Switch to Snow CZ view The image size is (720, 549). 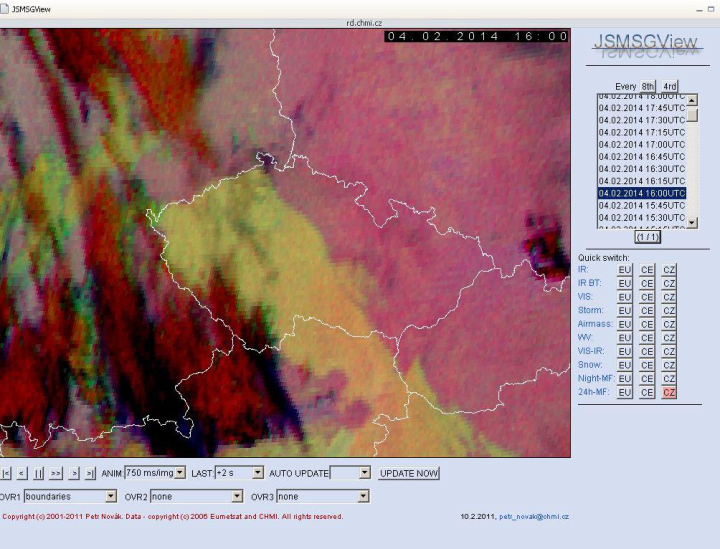669,365
